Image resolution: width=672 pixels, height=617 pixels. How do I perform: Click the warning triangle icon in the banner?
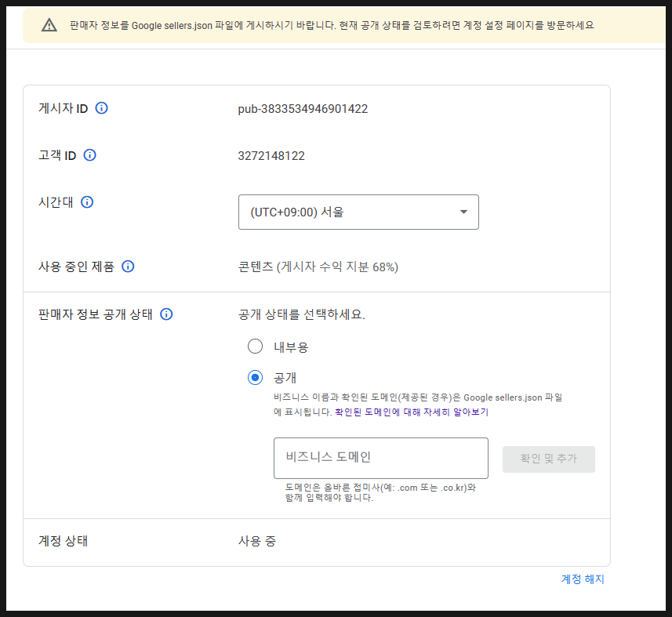click(x=49, y=25)
